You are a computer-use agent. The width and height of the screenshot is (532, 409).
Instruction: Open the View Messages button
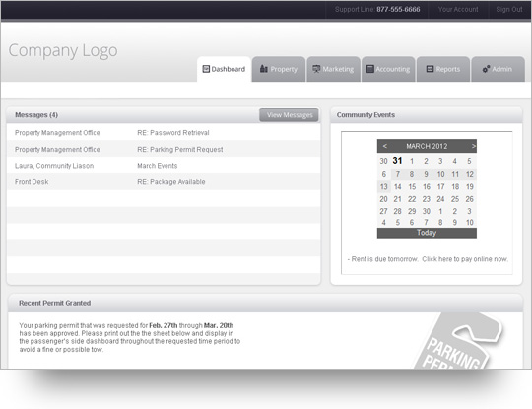coord(289,115)
